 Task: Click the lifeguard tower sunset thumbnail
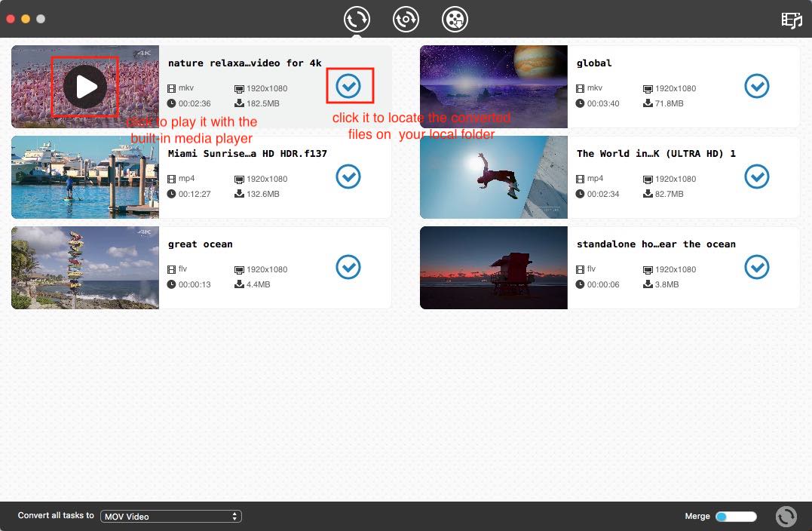tap(493, 268)
